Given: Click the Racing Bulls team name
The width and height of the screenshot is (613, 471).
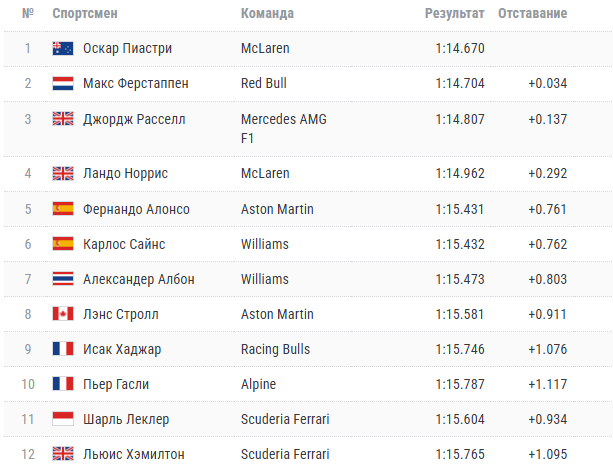Looking at the screenshot, I should 276,349.
